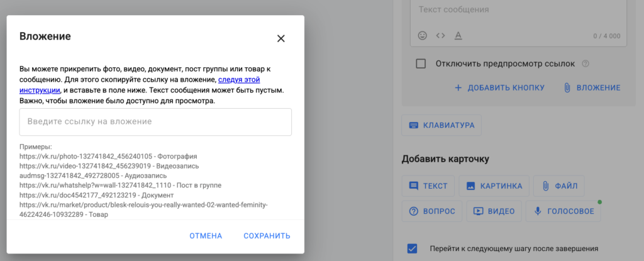Focus the Введите ссылку на вложение field
644x261 pixels.
(x=155, y=121)
